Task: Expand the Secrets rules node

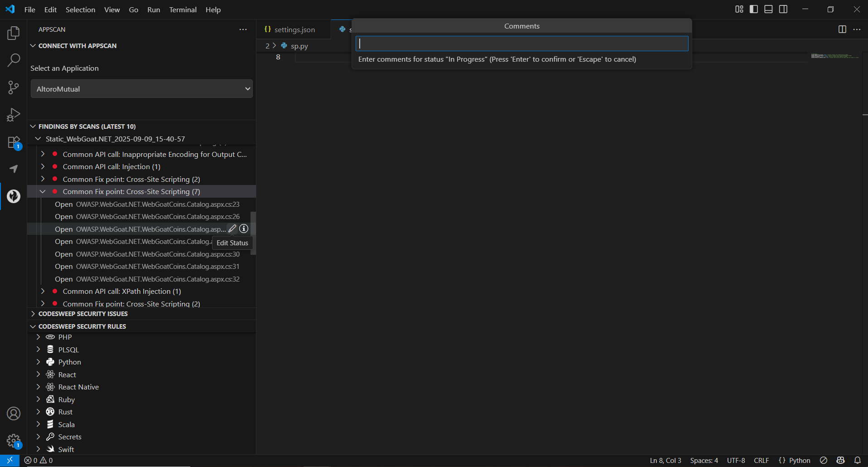Action: 142,437
